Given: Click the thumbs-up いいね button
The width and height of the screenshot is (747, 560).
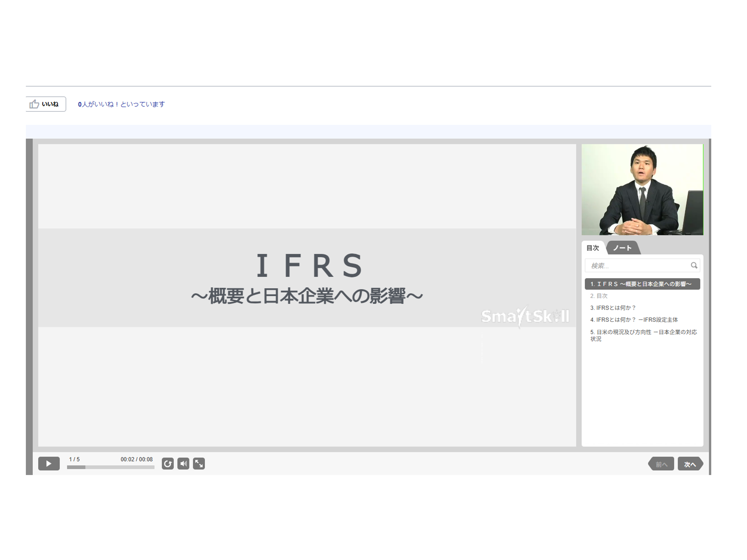Looking at the screenshot, I should point(46,104).
